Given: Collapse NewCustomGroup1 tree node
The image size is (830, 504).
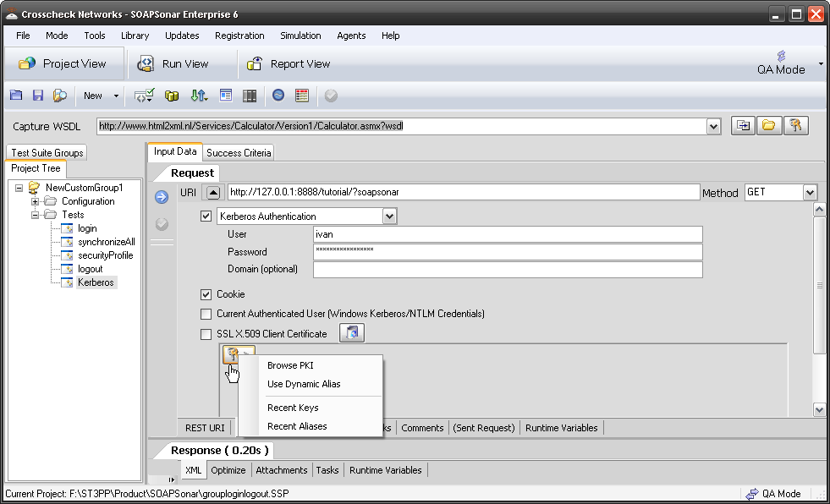Looking at the screenshot, I should point(19,188).
